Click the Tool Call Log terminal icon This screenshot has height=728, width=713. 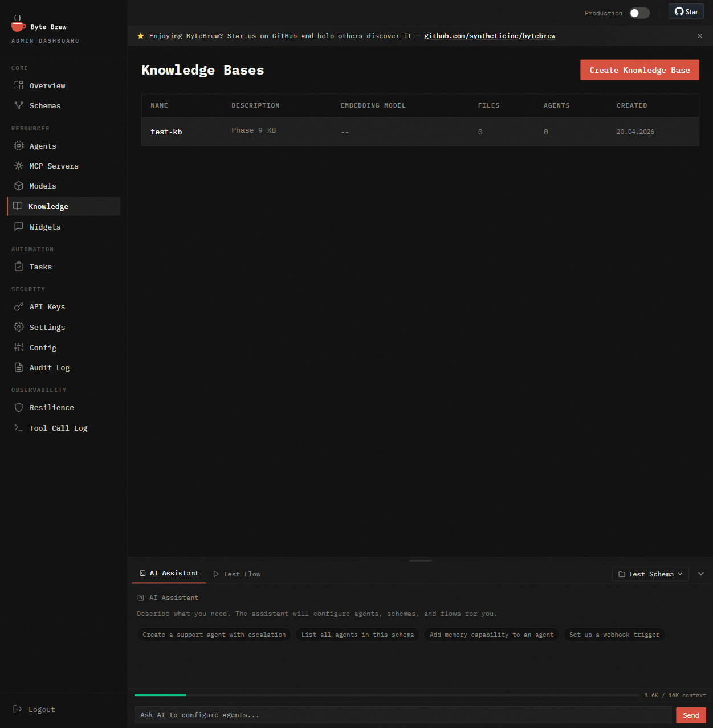coord(19,428)
